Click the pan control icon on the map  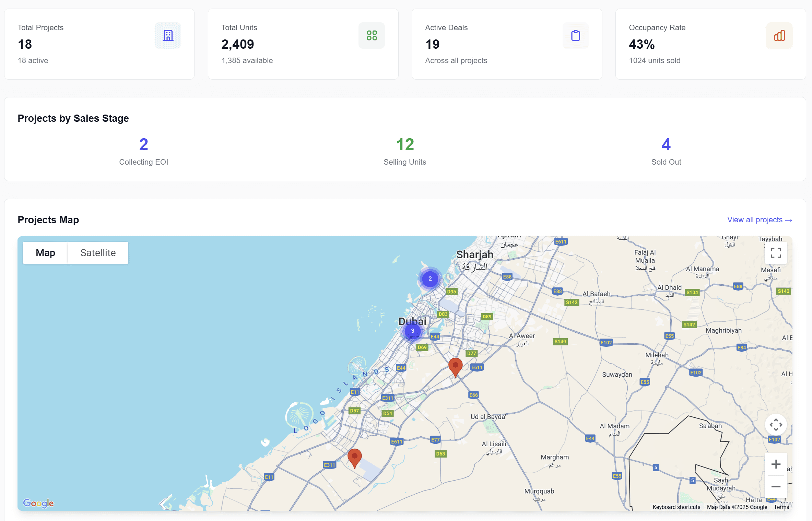tap(776, 425)
